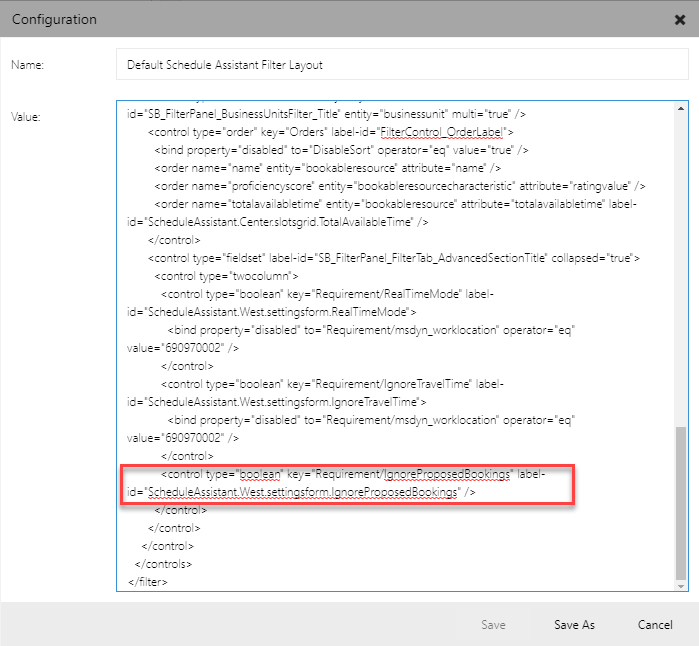Click the fieldset control line with collapsed="true"
Screen dimensions: 699x646
(390, 258)
